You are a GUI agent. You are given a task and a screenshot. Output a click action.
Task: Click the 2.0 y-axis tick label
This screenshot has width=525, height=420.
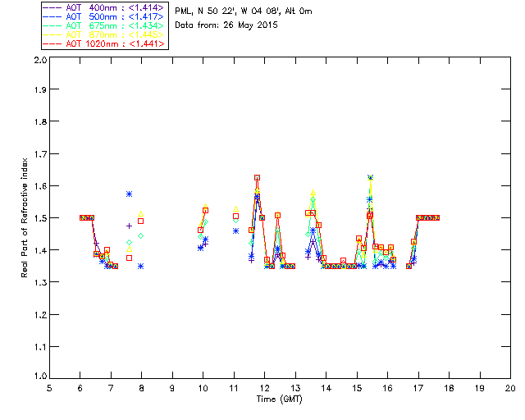coord(40,60)
